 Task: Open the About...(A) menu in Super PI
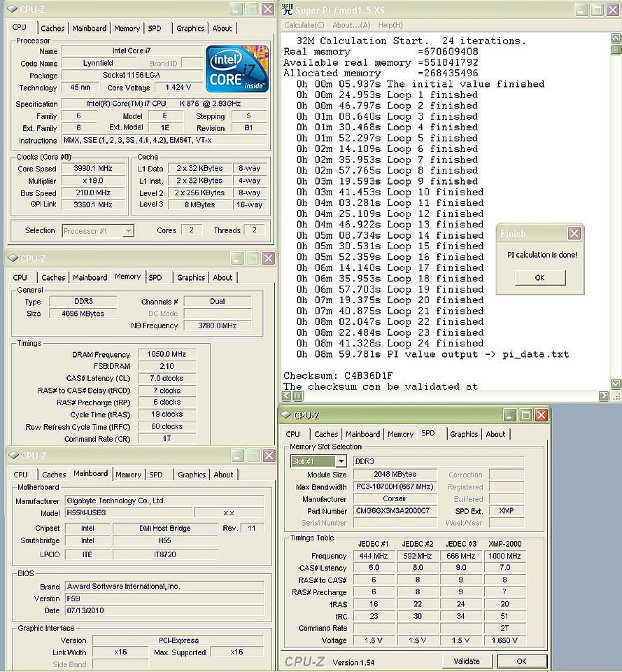351,25
